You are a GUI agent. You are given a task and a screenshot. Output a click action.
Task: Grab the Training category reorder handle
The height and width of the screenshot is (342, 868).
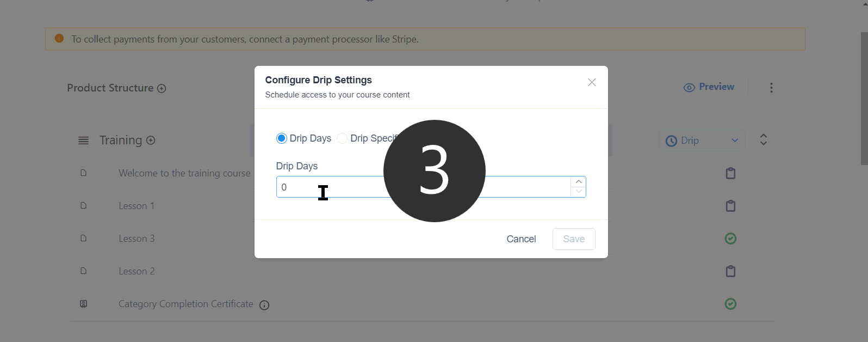[x=83, y=141]
